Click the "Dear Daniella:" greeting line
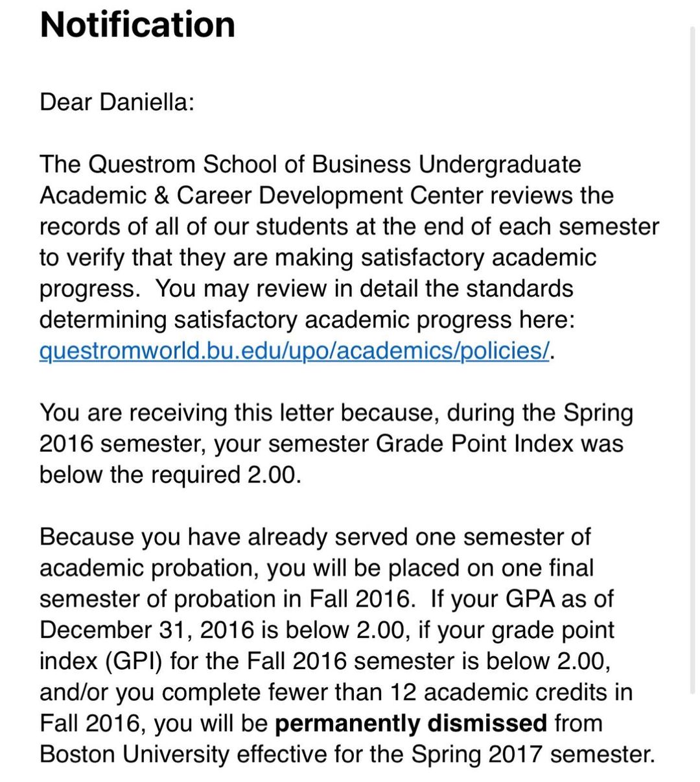This screenshot has height=782, width=700. tap(117, 102)
